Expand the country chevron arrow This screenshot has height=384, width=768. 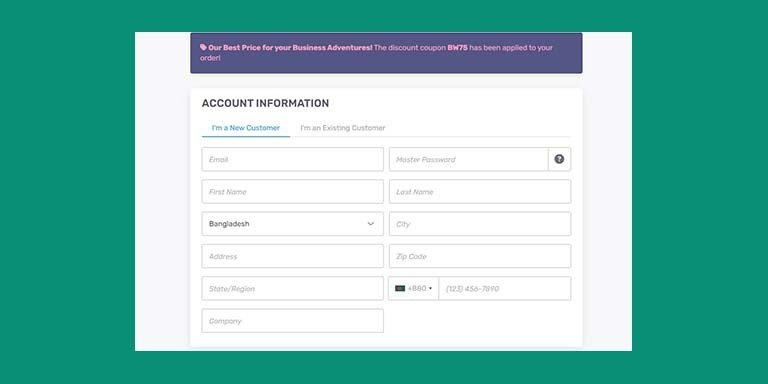371,224
